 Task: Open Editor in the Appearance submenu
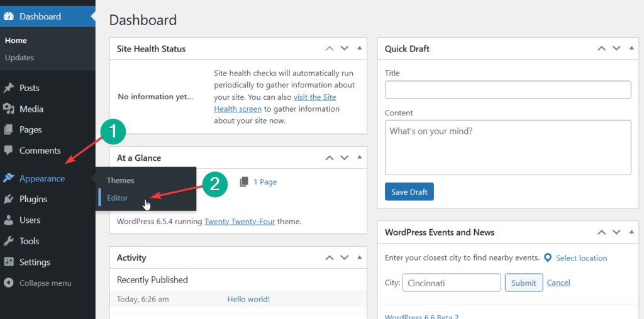click(118, 198)
